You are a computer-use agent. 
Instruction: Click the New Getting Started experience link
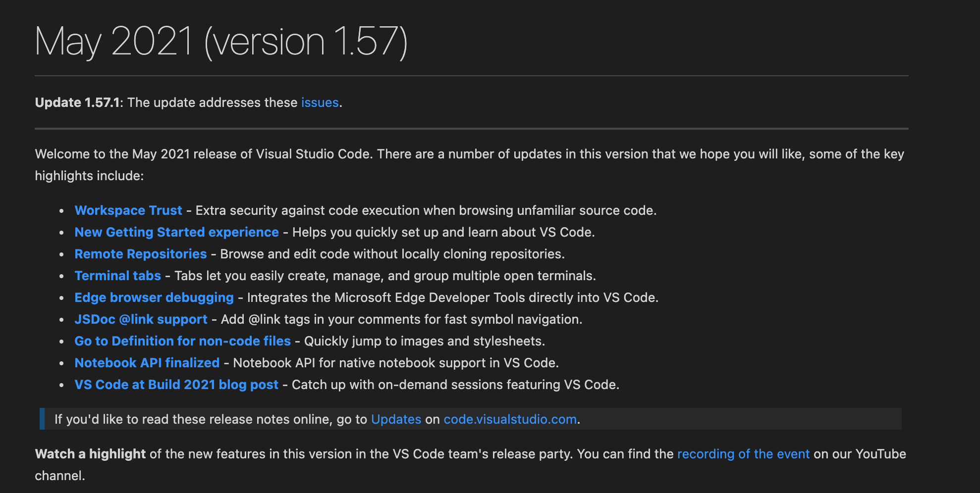[176, 232]
